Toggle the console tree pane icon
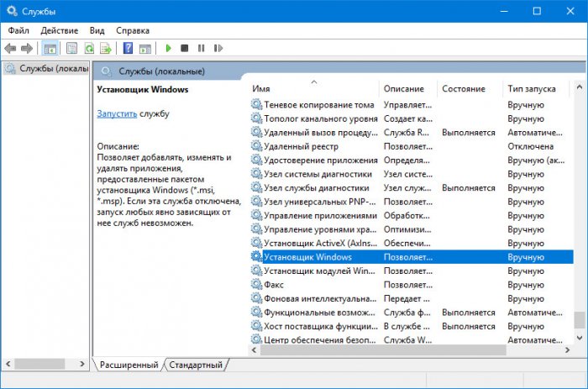 click(50, 48)
